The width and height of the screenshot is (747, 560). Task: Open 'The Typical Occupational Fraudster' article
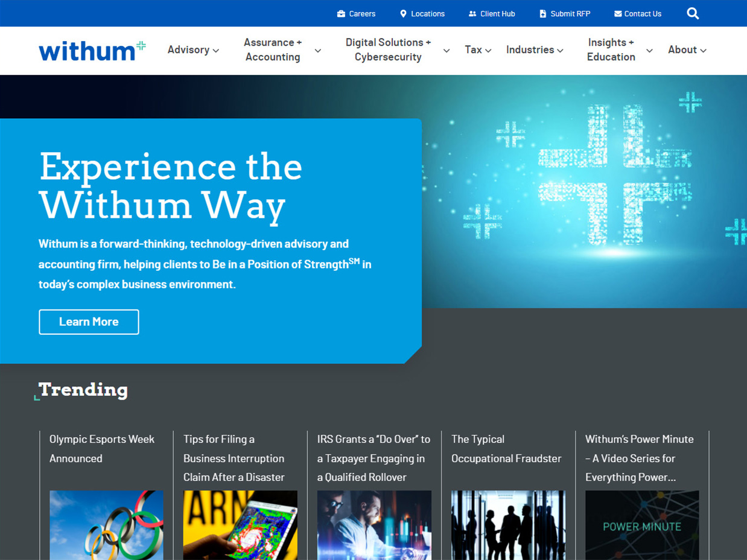click(x=506, y=449)
